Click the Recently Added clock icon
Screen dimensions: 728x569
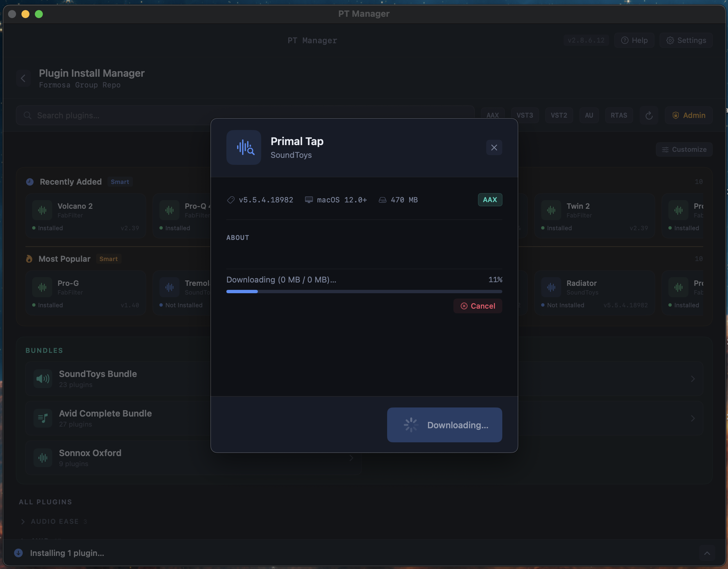click(x=30, y=182)
